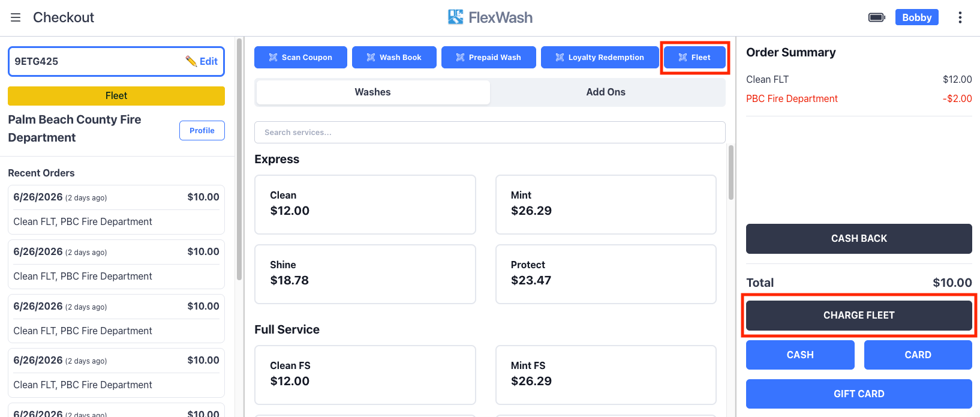This screenshot has width=980, height=417.
Task: Click the FlexWash logo
Action: pos(490,17)
